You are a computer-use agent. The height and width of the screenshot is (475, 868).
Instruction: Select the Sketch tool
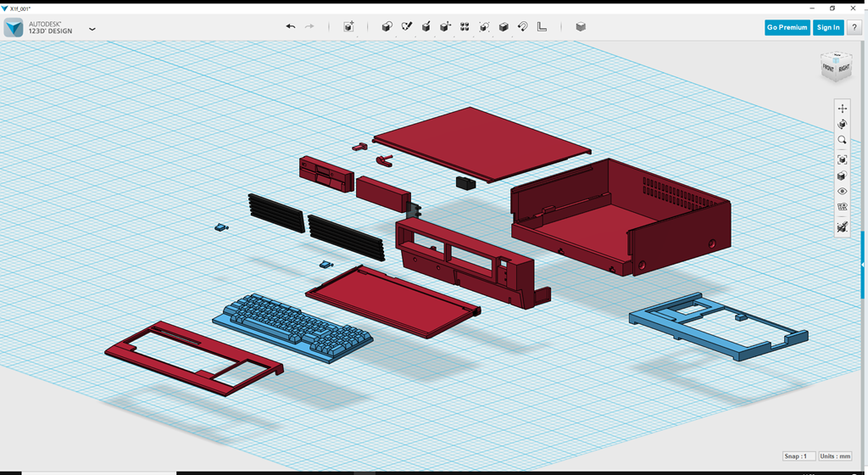pyautogui.click(x=406, y=27)
